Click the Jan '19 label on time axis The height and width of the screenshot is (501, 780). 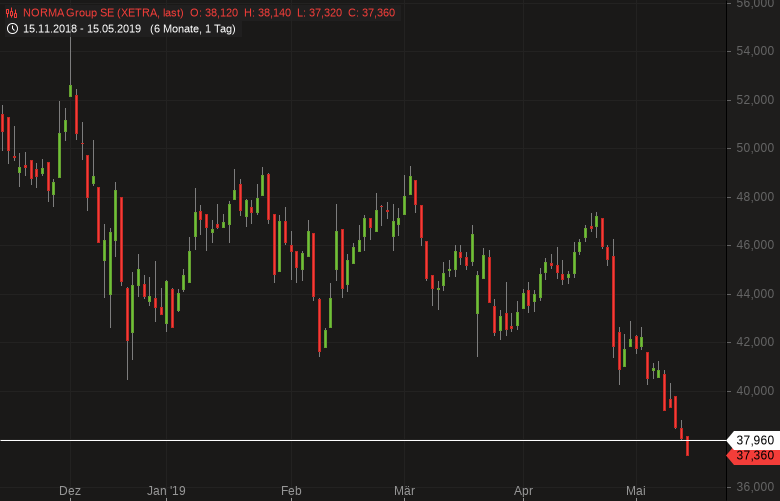click(x=166, y=491)
